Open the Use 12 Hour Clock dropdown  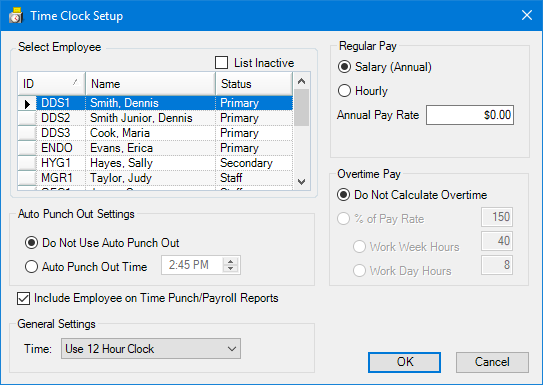coord(151,349)
